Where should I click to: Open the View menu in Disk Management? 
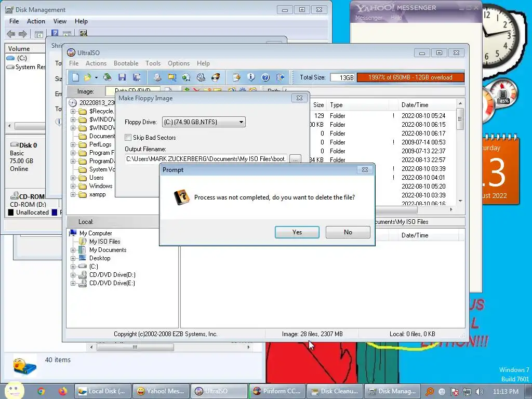60,21
